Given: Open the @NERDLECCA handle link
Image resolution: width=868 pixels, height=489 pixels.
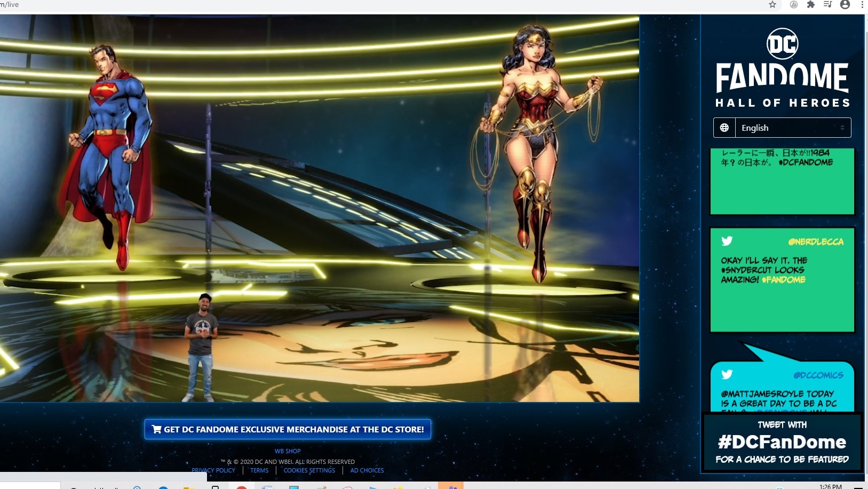Looking at the screenshot, I should click(x=816, y=242).
